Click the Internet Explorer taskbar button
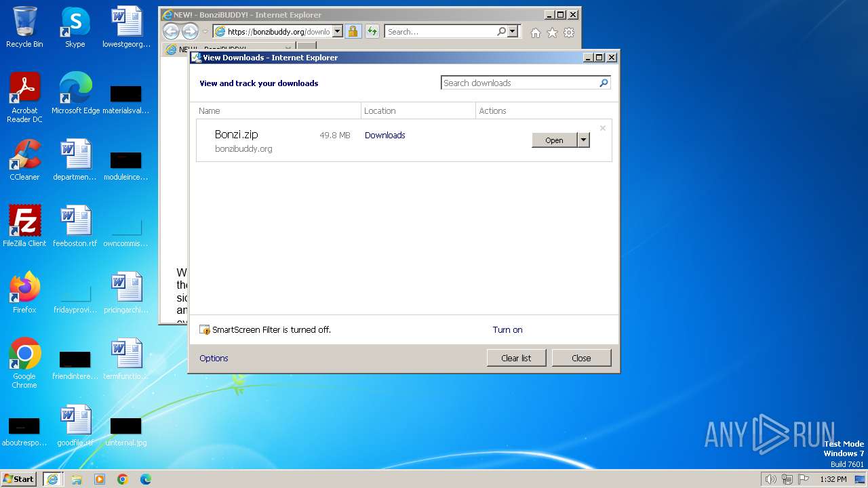Screen dimensions: 868x488 tap(52, 479)
